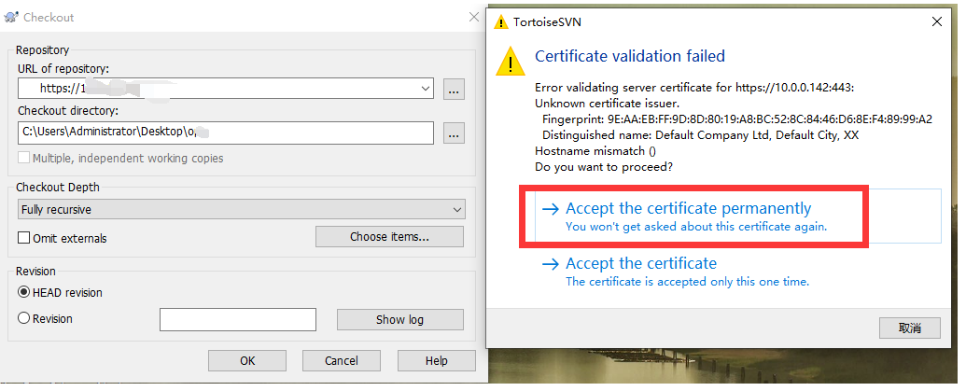Click Cancel in the Checkout dialog

point(342,360)
